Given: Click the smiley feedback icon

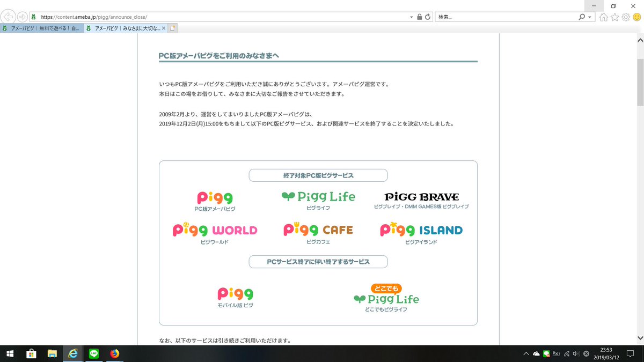Looking at the screenshot, I should 636,17.
